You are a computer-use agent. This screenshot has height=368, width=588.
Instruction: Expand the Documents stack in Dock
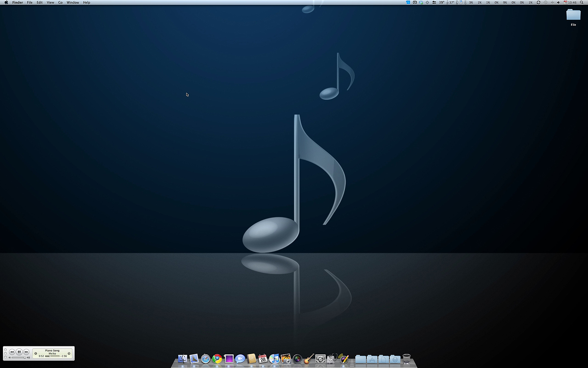(383, 359)
